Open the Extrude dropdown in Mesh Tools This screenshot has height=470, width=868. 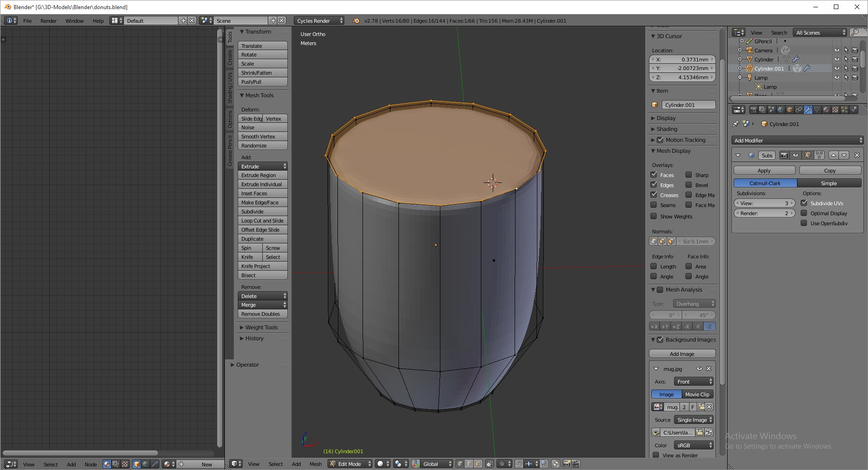click(x=262, y=166)
